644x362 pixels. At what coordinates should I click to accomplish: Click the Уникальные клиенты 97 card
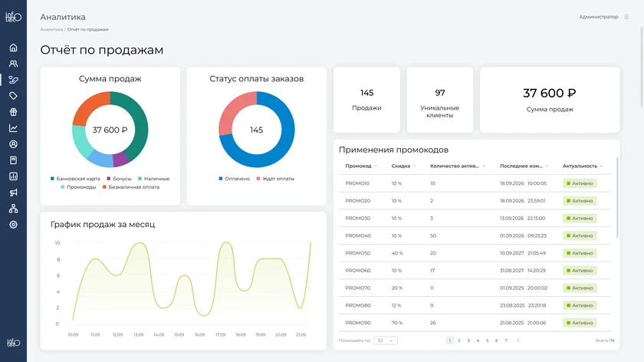pos(440,100)
